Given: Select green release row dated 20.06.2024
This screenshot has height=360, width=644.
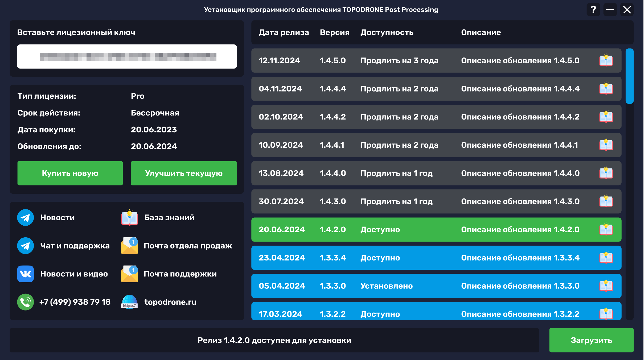Looking at the screenshot, I should (x=436, y=230).
